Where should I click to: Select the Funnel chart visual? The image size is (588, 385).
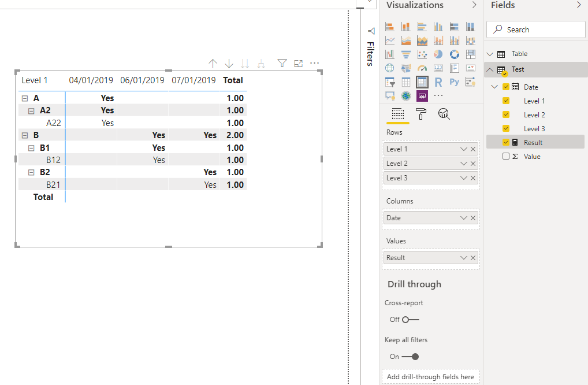(405, 54)
